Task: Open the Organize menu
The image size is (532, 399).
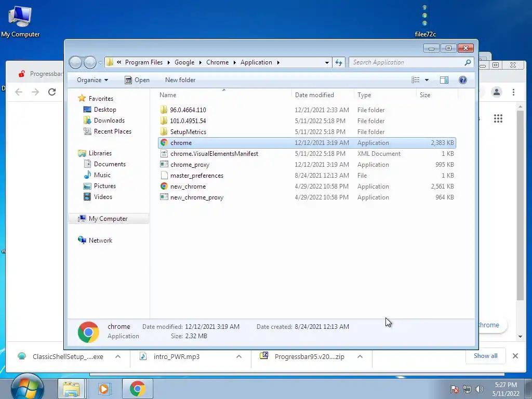Action: [x=92, y=80]
